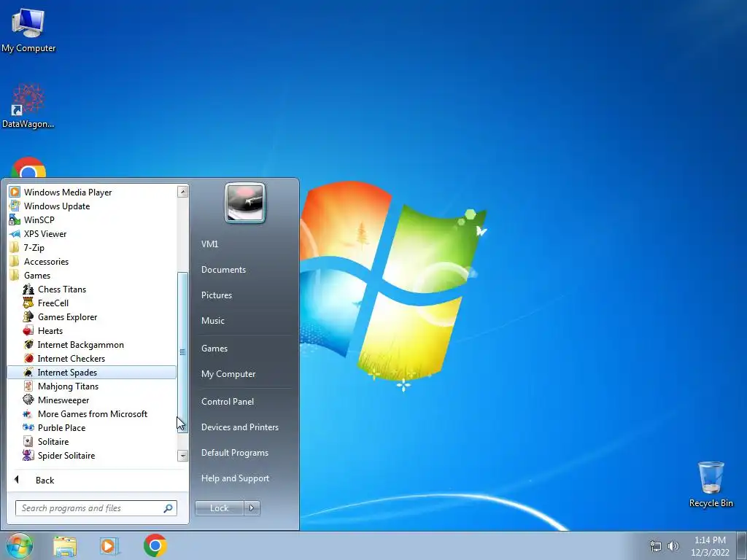Click the Search programs and files box
The width and height of the screenshot is (747, 560).
[96, 508]
